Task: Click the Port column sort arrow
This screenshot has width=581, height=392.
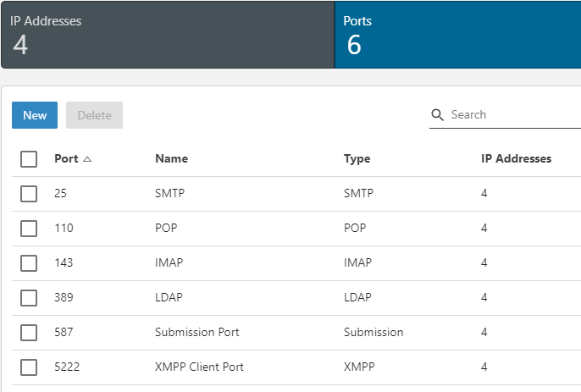Action: (87, 159)
